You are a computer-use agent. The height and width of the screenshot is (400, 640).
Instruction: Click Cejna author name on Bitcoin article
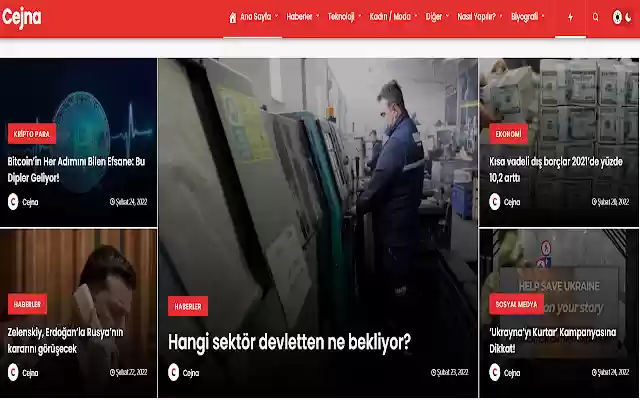coord(30,202)
